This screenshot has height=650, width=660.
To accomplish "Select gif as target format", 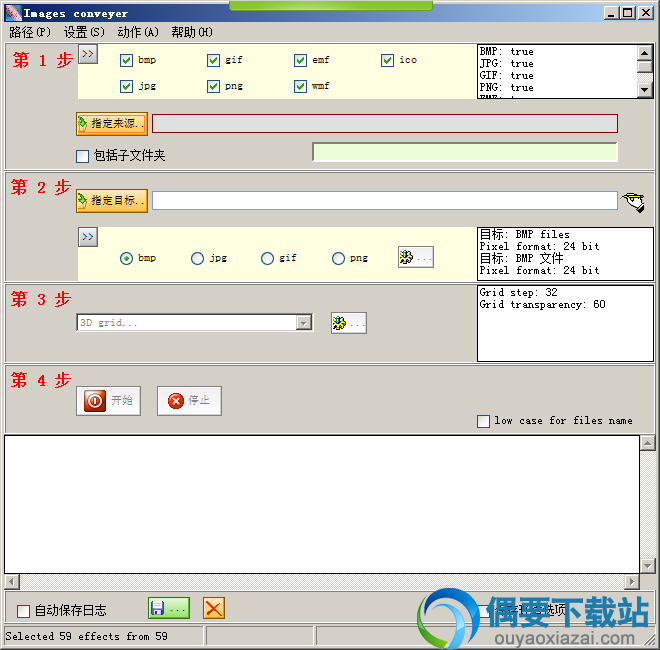I will 267,258.
